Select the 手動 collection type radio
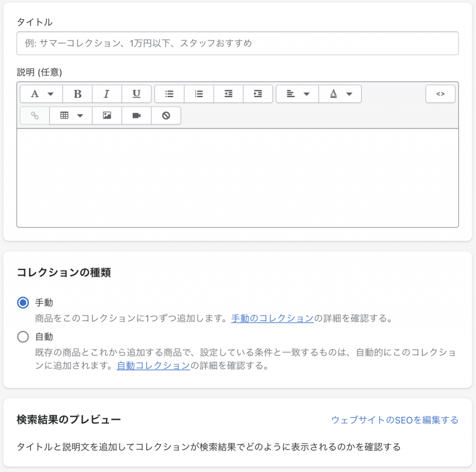 [x=23, y=303]
